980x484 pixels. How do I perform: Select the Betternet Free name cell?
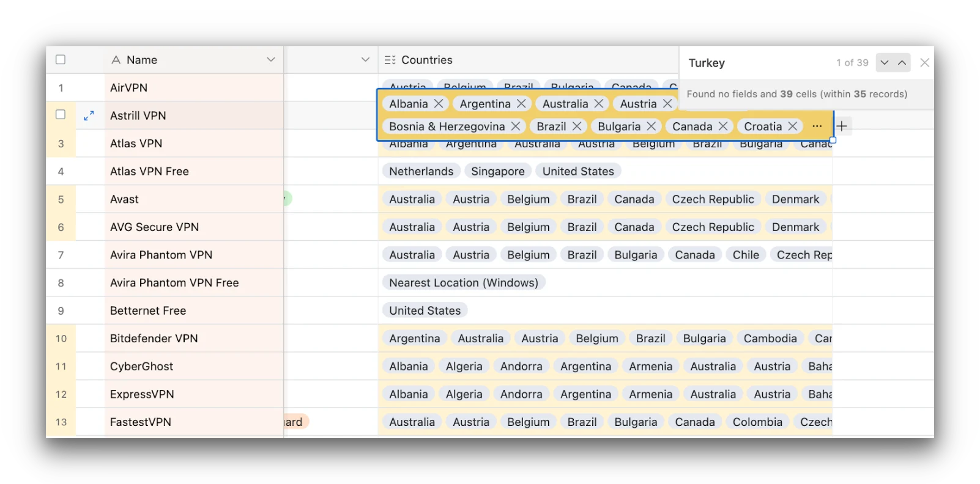[194, 311]
